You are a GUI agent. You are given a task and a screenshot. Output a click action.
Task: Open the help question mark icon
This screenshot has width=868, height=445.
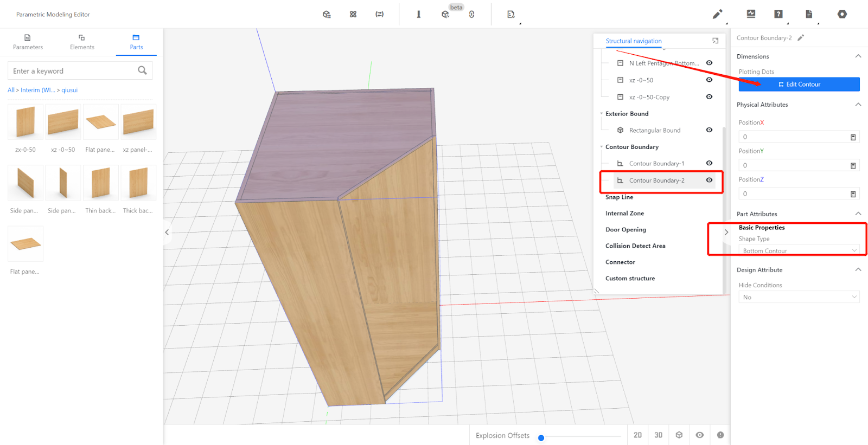778,14
